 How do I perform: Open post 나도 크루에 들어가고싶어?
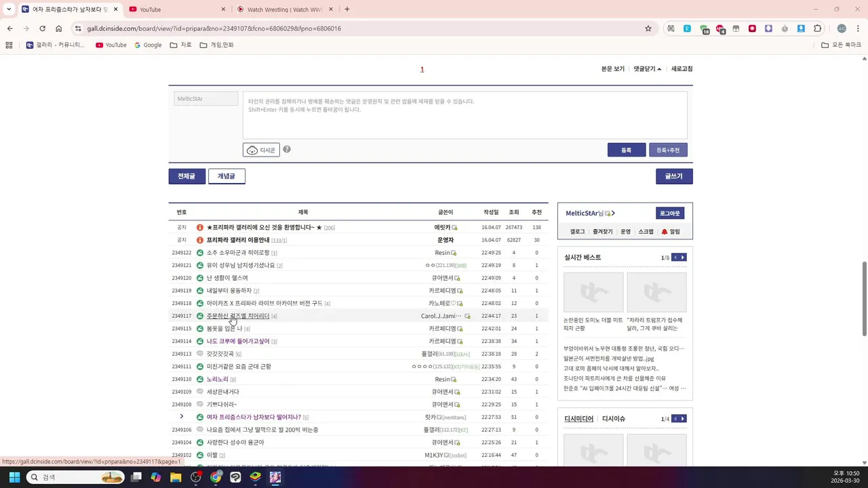tap(238, 342)
